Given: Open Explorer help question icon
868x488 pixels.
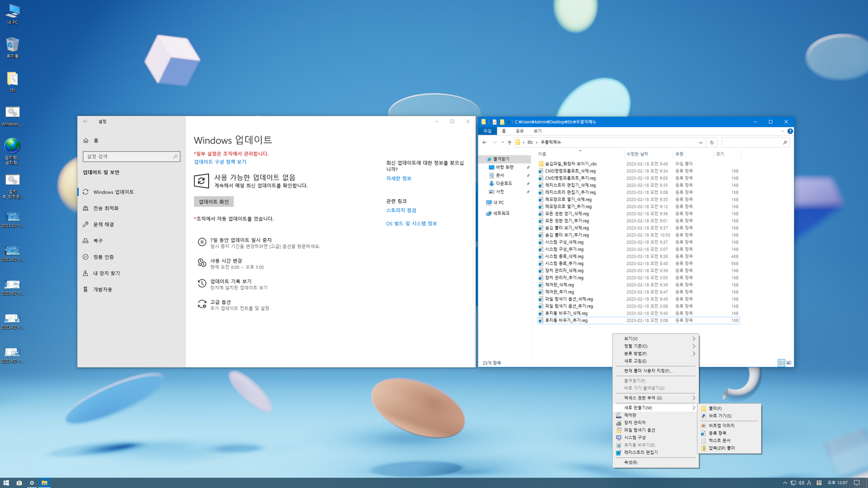Looking at the screenshot, I should tap(790, 131).
